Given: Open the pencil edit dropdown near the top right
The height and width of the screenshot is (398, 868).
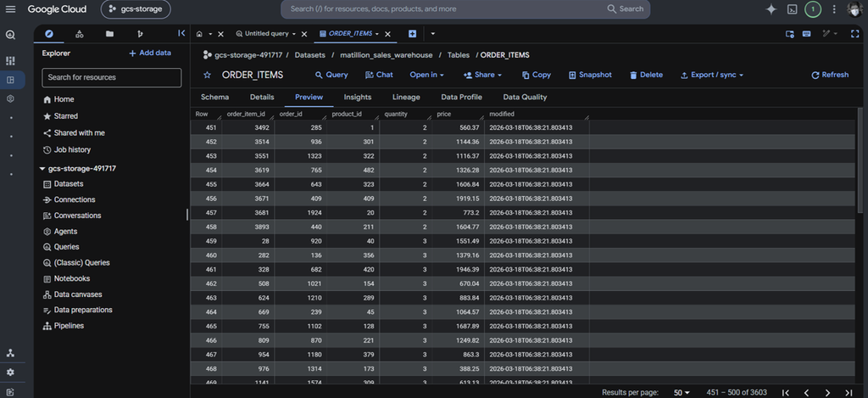Looking at the screenshot, I should pos(829,34).
